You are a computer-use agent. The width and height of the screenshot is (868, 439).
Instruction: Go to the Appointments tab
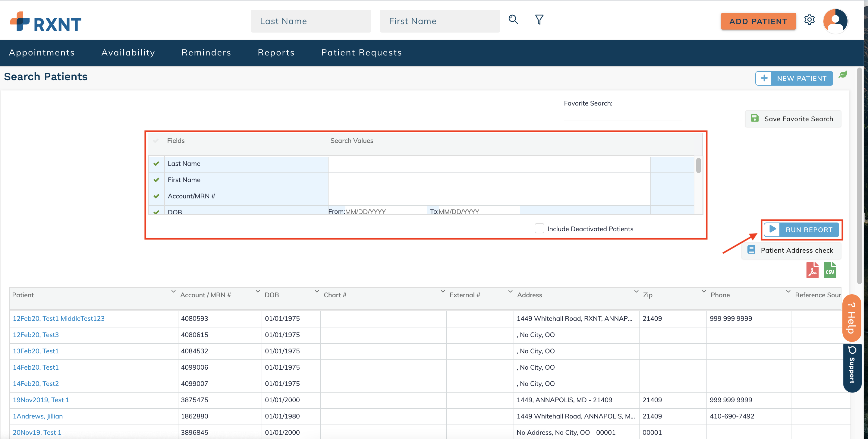[x=42, y=52]
